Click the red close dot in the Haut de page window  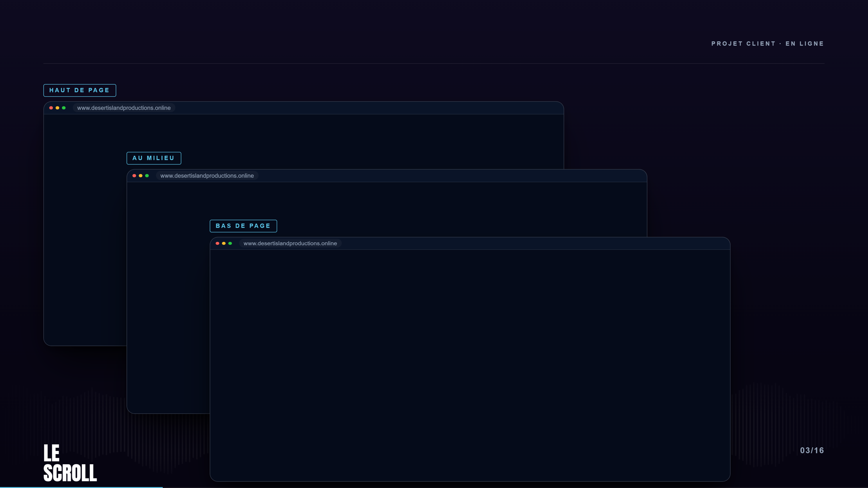(x=51, y=108)
